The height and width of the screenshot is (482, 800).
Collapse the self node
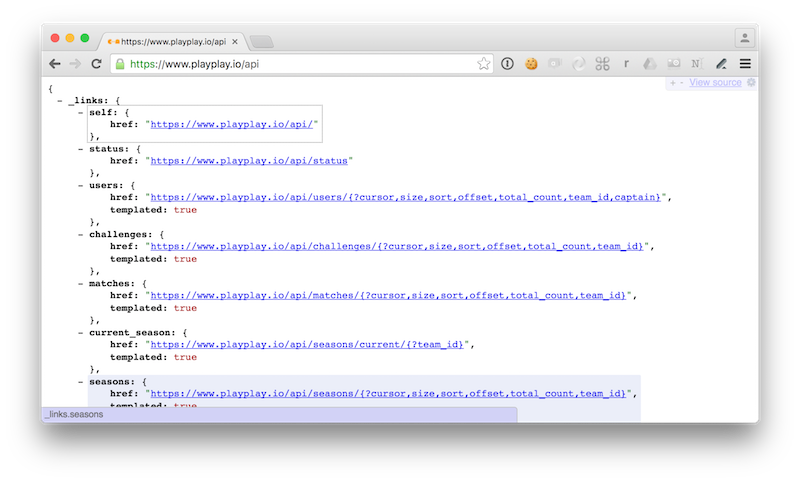[x=81, y=112]
